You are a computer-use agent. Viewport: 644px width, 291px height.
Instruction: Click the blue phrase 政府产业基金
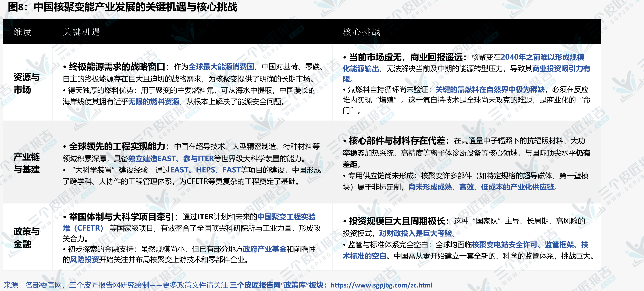(x=265, y=249)
